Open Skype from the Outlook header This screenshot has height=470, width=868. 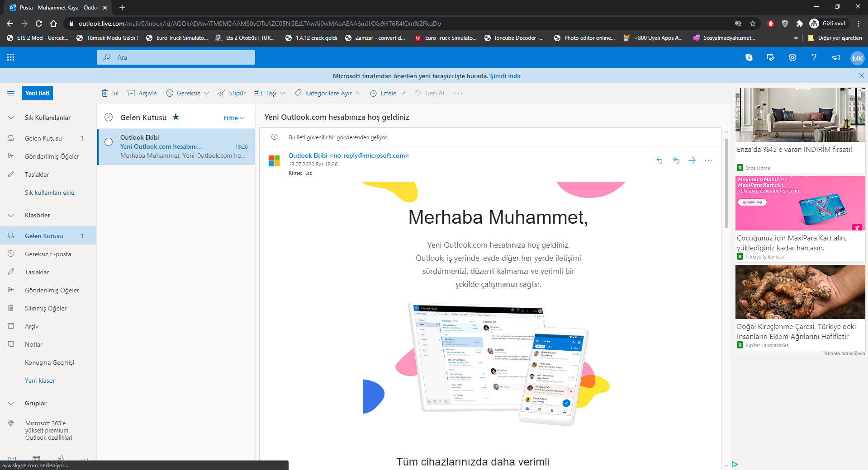coord(749,57)
